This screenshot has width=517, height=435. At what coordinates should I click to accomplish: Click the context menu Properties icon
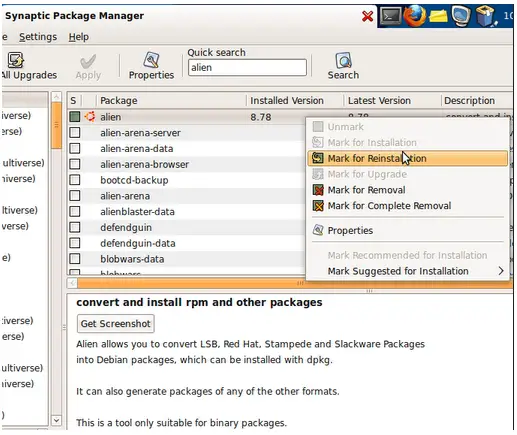pyautogui.click(x=318, y=230)
